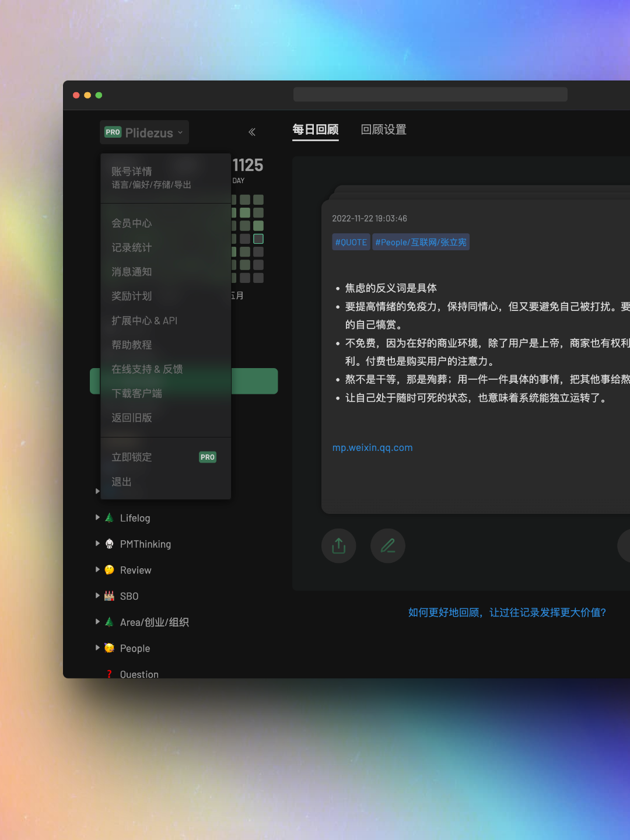
Task: Click the Review thinking-face icon
Action: point(109,570)
